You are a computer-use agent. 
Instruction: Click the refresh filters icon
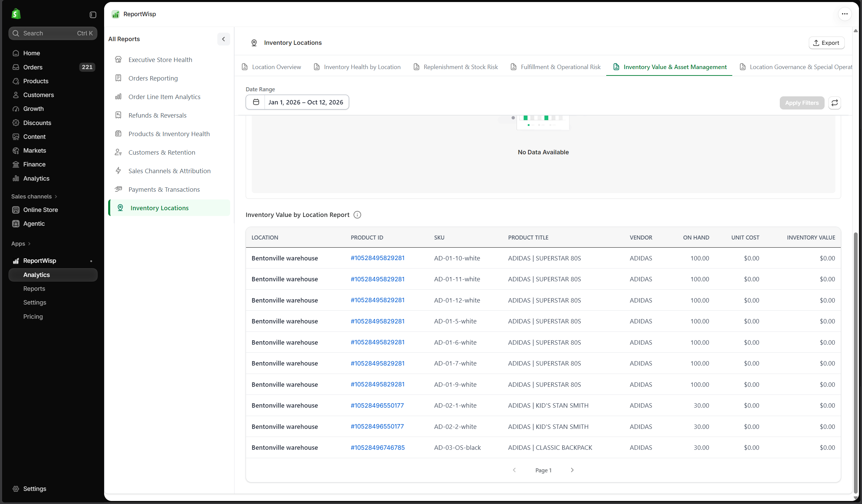(834, 103)
